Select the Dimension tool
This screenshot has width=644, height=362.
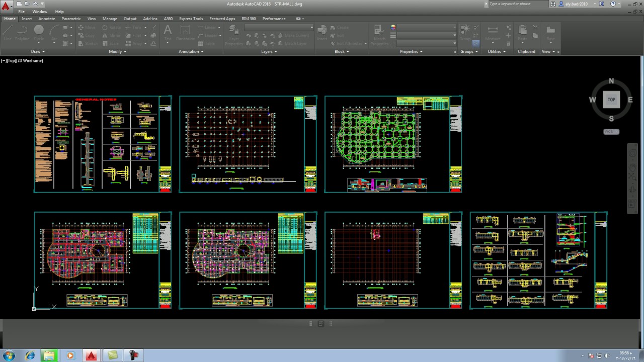click(x=185, y=33)
